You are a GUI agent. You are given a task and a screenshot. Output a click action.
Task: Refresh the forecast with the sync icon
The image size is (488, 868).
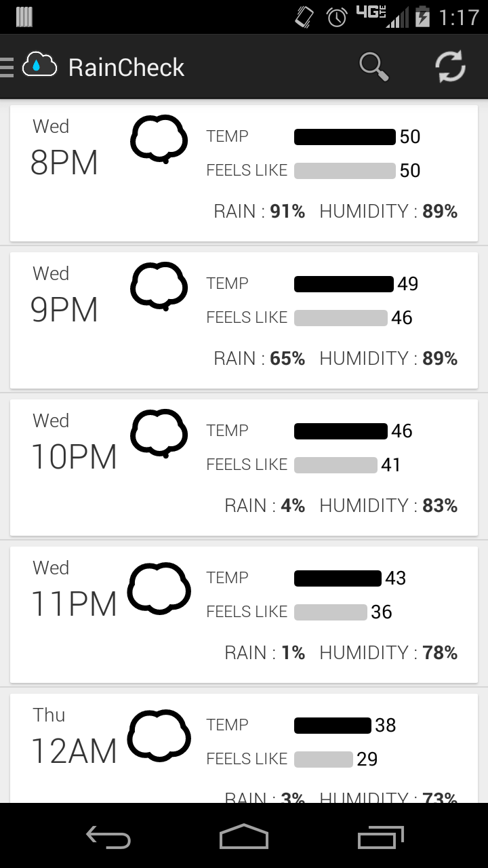[x=450, y=67]
